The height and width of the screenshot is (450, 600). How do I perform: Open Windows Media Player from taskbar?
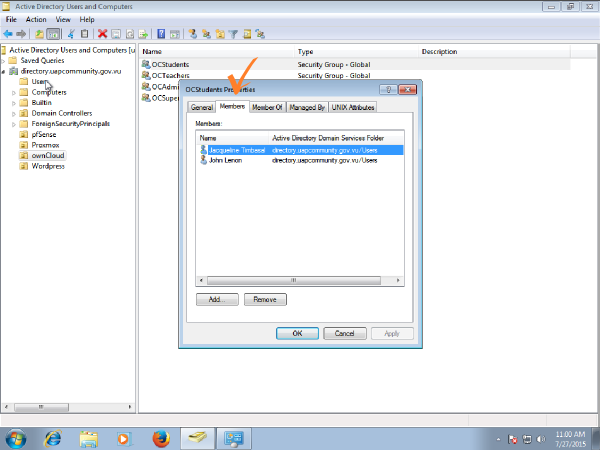point(124,439)
